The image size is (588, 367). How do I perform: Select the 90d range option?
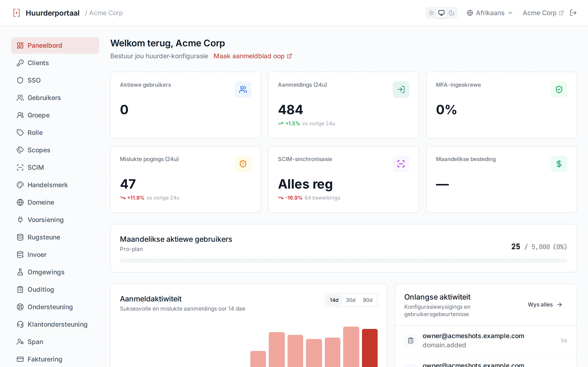[x=367, y=300]
